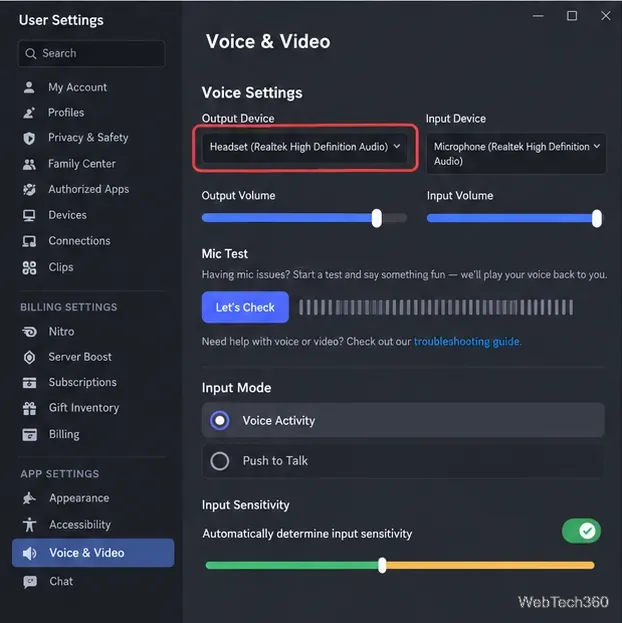Image resolution: width=622 pixels, height=623 pixels.
Task: Open the Appearance label in app settings
Action: click(79, 498)
